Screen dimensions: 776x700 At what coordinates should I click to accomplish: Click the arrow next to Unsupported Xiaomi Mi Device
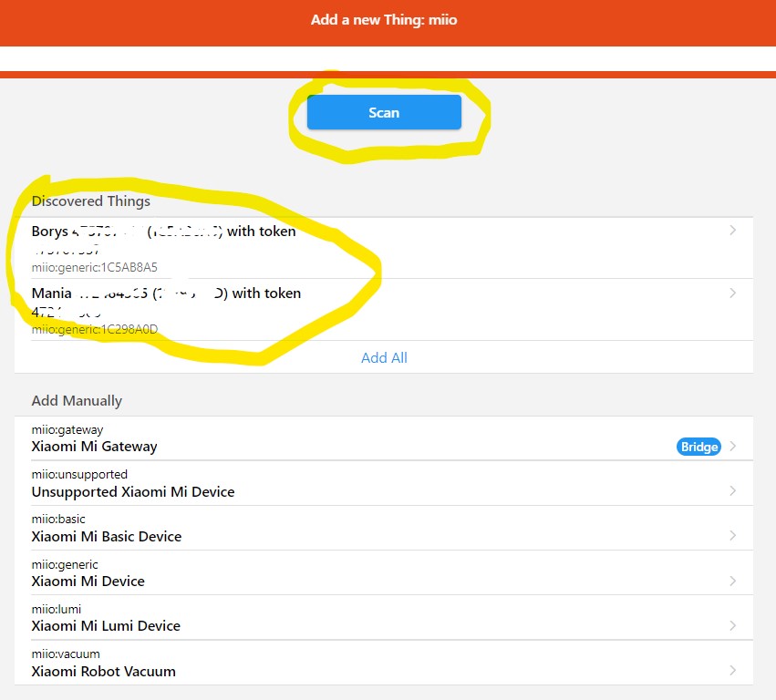click(x=732, y=491)
